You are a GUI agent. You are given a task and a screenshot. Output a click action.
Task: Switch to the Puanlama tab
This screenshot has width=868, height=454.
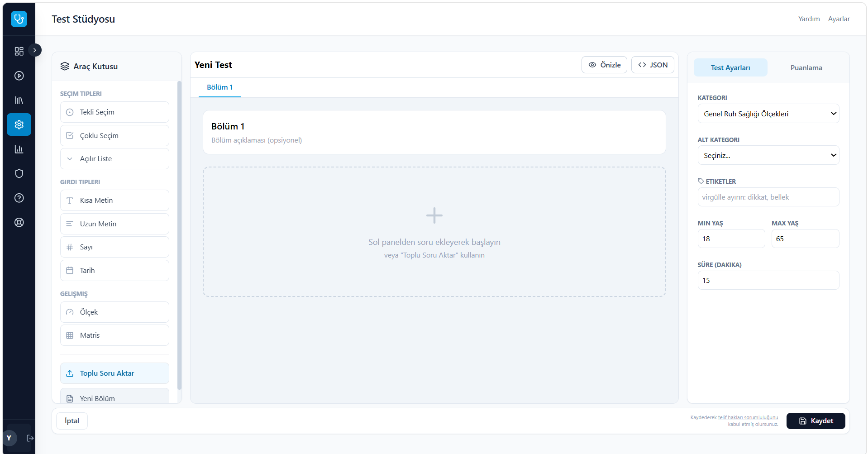pyautogui.click(x=806, y=68)
